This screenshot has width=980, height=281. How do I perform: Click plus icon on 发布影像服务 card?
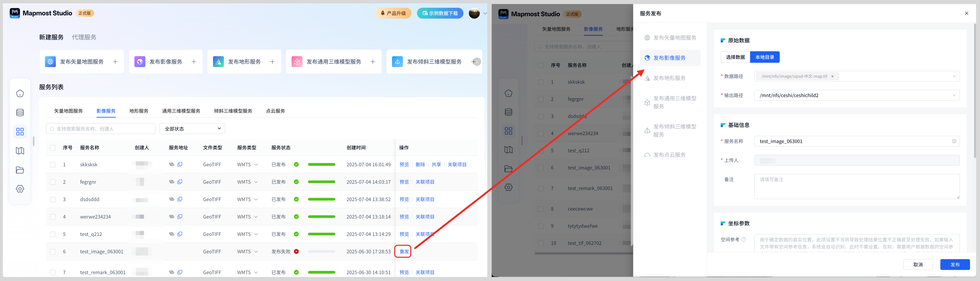194,62
